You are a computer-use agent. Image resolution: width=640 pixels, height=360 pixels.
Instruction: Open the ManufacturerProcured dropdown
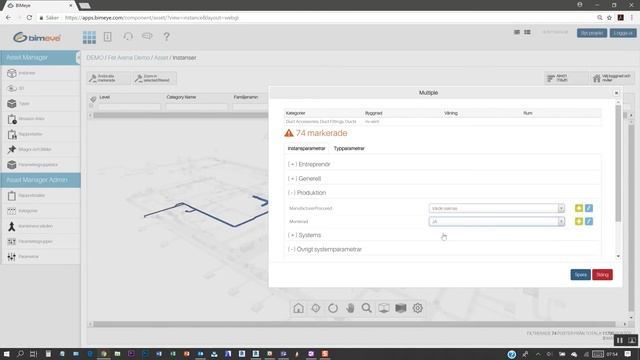497,208
